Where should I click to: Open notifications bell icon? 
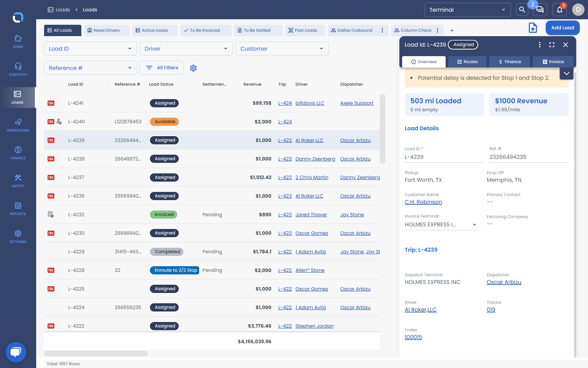[x=560, y=10]
